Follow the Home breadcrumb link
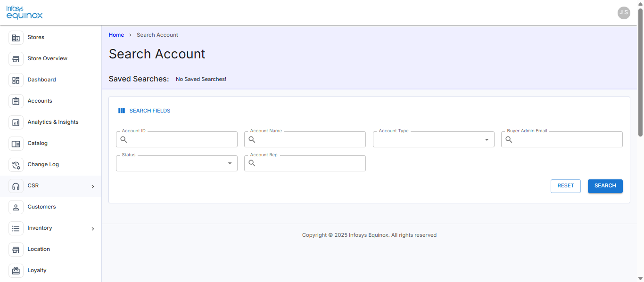This screenshot has height=282, width=644. pyautogui.click(x=116, y=35)
